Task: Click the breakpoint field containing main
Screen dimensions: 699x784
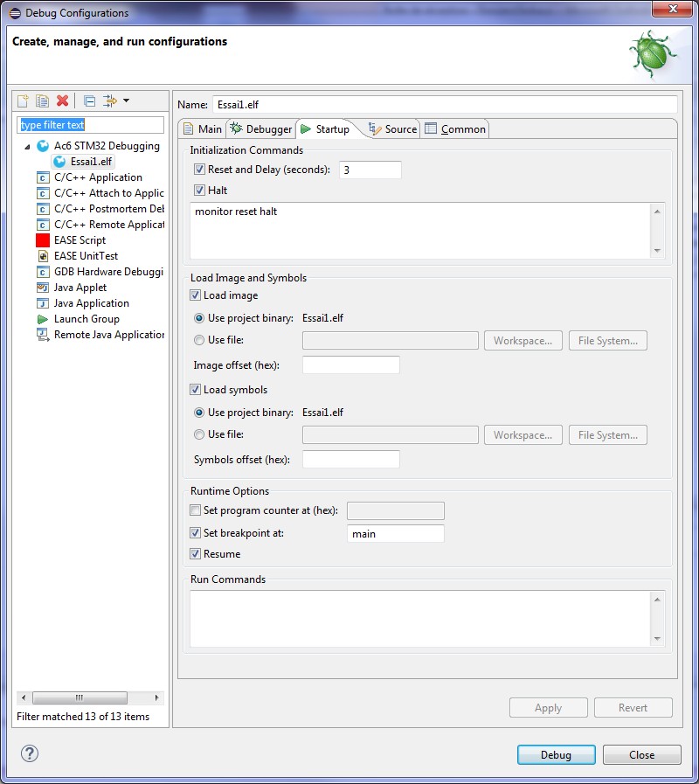Action: click(395, 533)
